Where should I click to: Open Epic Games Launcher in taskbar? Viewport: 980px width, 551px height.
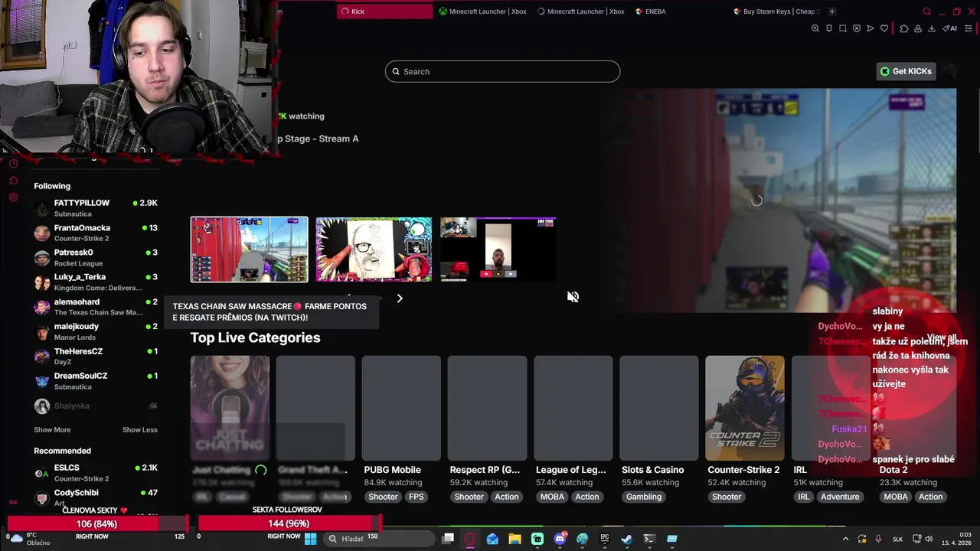[x=604, y=539]
